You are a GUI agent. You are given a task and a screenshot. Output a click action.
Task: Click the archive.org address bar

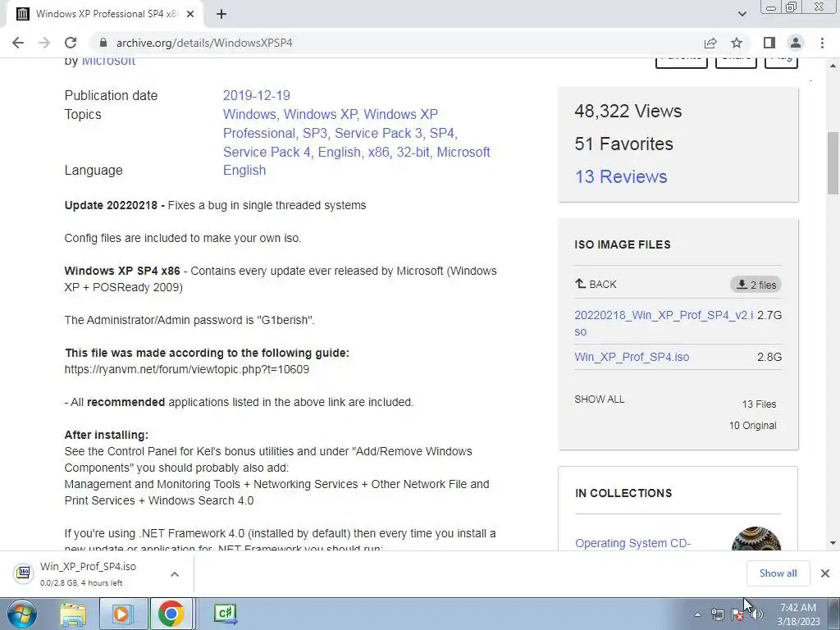click(x=395, y=43)
